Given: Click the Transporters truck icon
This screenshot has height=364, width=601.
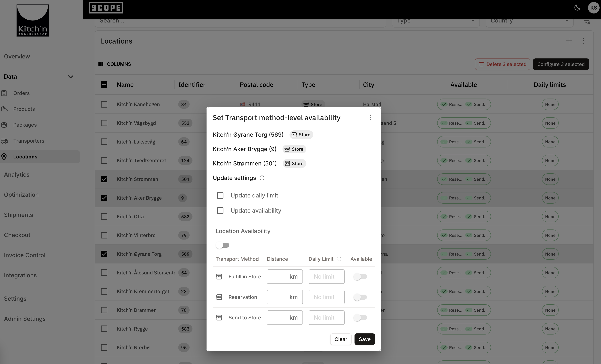Looking at the screenshot, I should tap(4, 141).
